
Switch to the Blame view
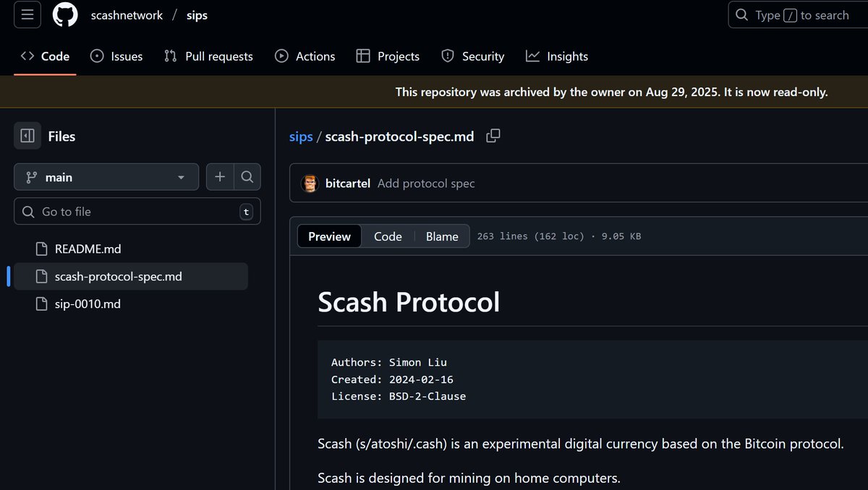(442, 236)
